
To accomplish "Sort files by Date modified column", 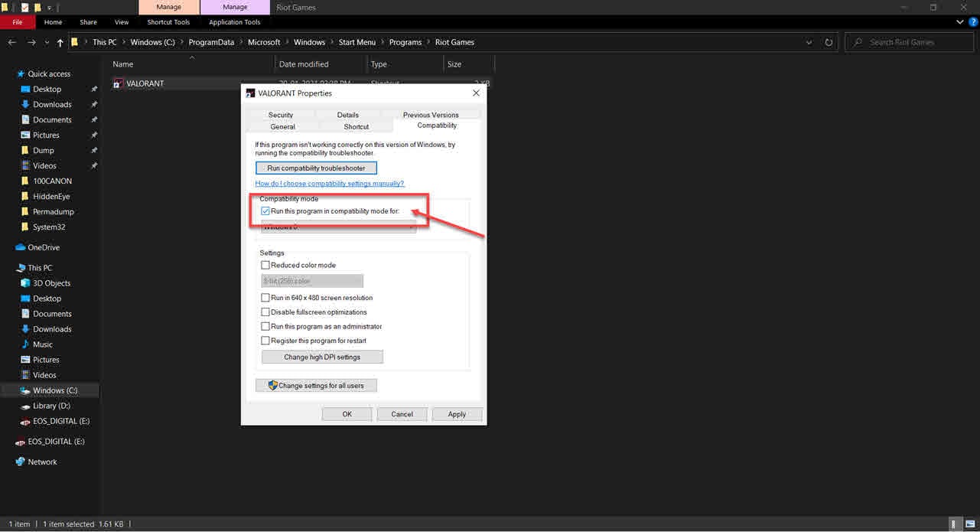I will pos(304,64).
